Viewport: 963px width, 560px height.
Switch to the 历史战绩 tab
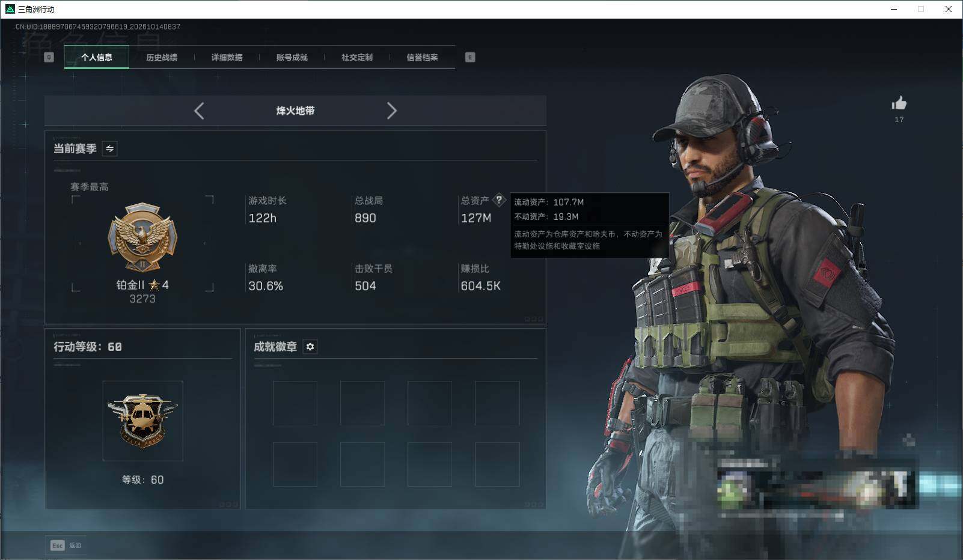tap(162, 57)
